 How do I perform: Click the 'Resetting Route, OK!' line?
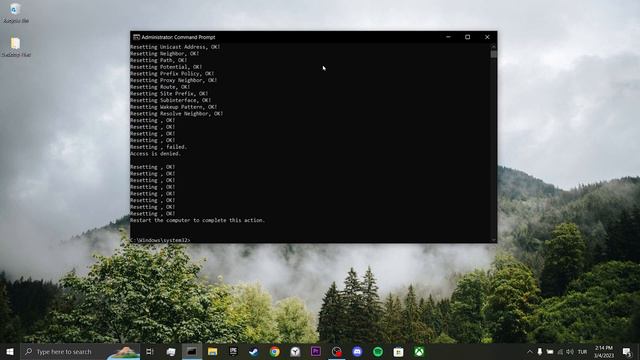point(160,87)
